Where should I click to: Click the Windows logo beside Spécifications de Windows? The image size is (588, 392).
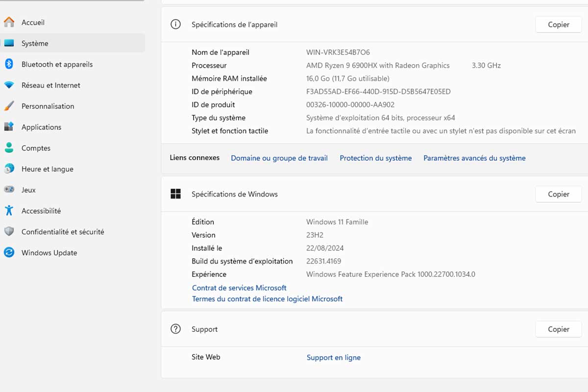pyautogui.click(x=175, y=194)
